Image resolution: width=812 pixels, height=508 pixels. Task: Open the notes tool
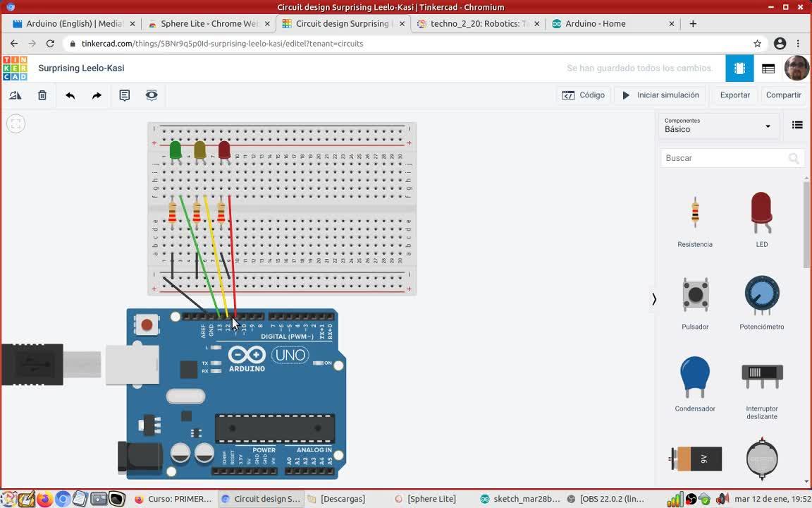[x=125, y=95]
